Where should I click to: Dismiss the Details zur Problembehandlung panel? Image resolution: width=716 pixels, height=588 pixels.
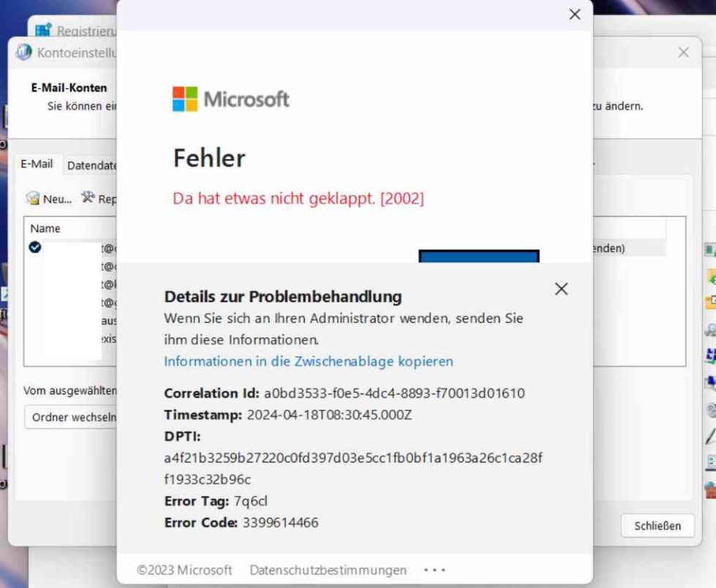point(561,289)
